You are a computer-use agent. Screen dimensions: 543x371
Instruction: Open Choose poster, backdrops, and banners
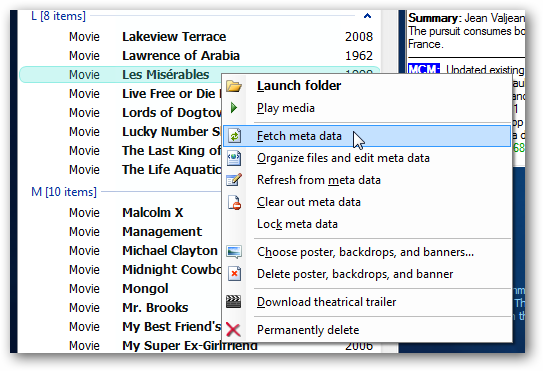coord(367,252)
